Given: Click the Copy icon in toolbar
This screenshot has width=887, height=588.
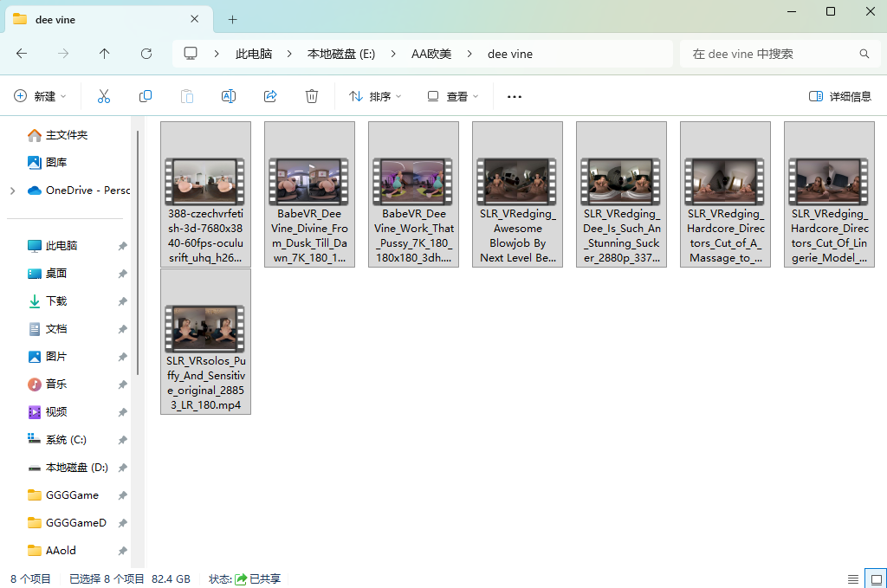Looking at the screenshot, I should 146,96.
